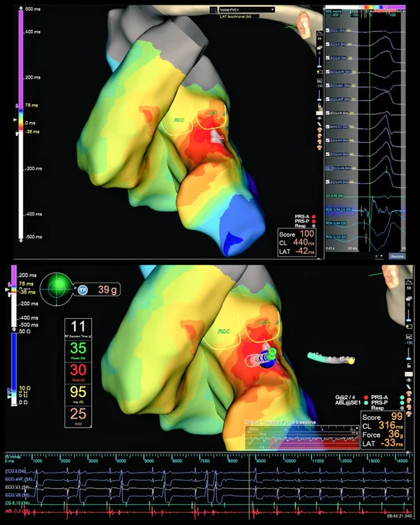The width and height of the screenshot is (420, 525).
Task: Click the green contact force direction dial
Action: [x=56, y=288]
